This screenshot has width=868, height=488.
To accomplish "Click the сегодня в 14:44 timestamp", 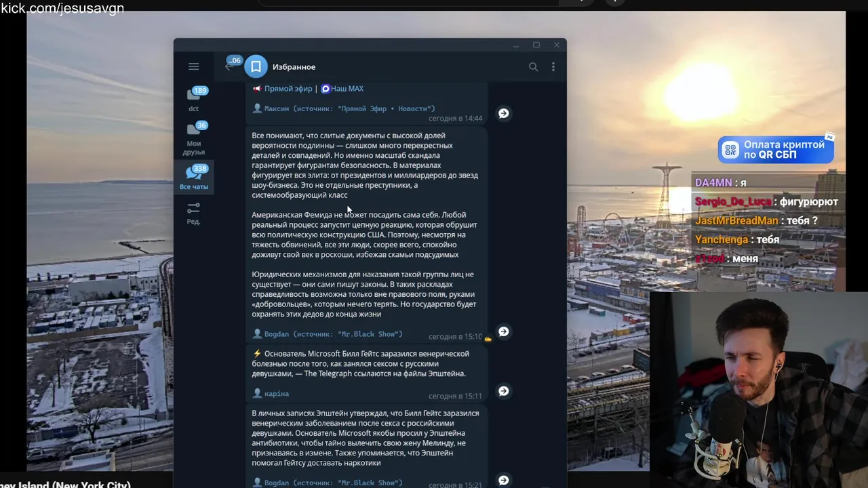I will 455,119.
